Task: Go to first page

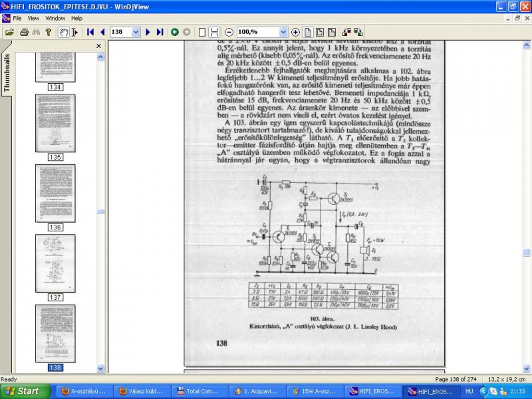Action: tap(90, 32)
